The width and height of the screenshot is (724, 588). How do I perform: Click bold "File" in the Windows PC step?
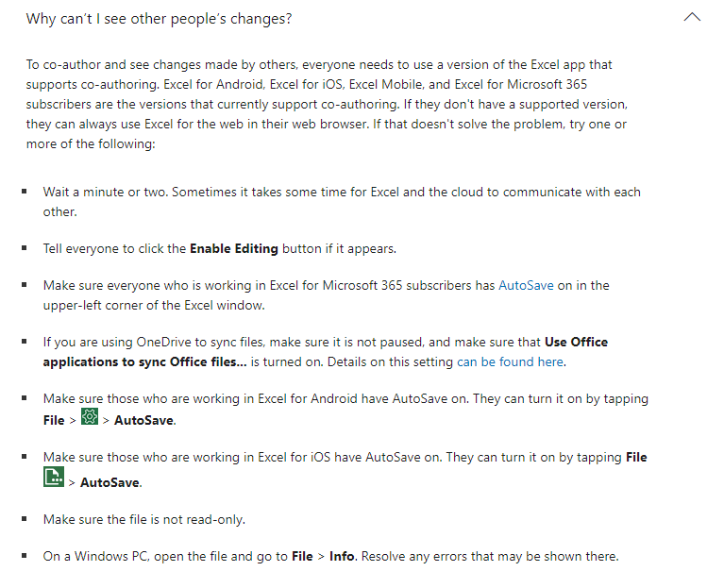[302, 556]
